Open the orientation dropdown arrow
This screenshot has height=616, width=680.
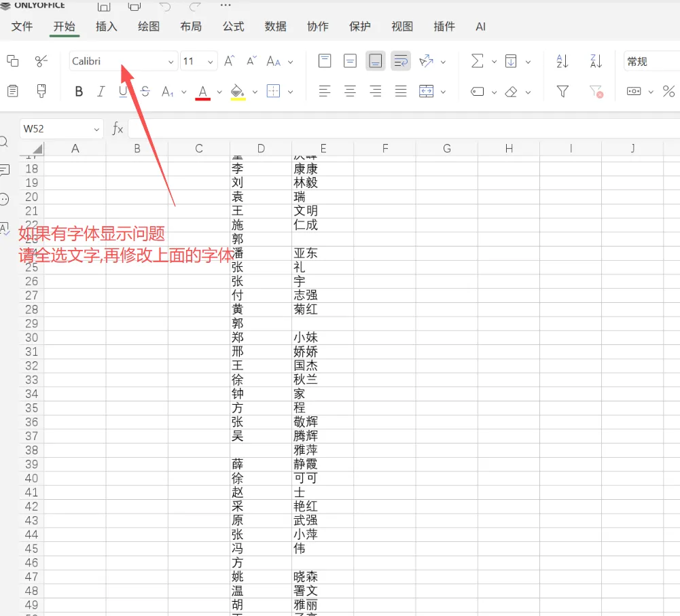(443, 62)
